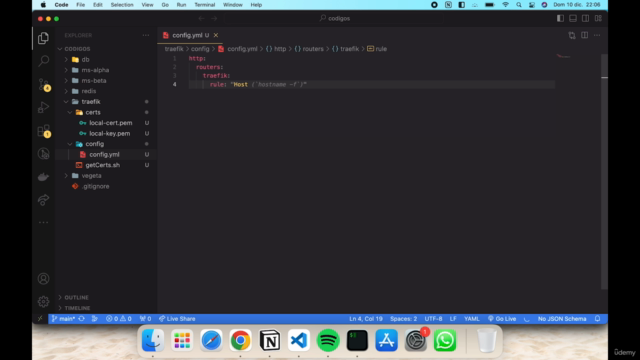Image resolution: width=640 pixels, height=360 pixels.
Task: Open the Run menu
Action: (x=181, y=5)
